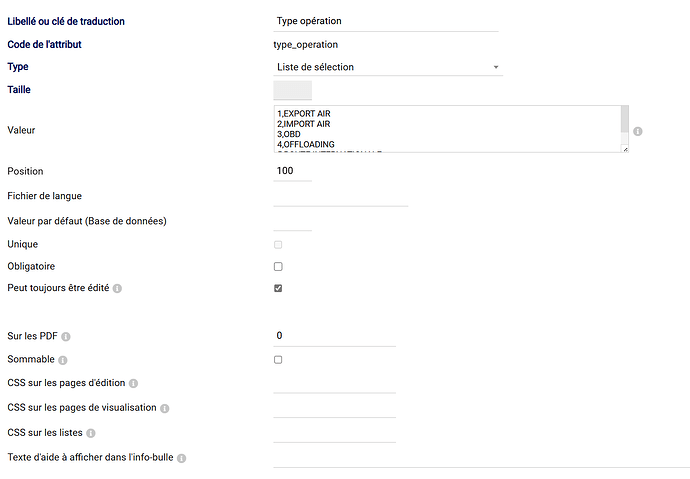Click the Libellé field containing Type opération
Image resolution: width=690 pixels, height=479 pixels.
click(385, 21)
